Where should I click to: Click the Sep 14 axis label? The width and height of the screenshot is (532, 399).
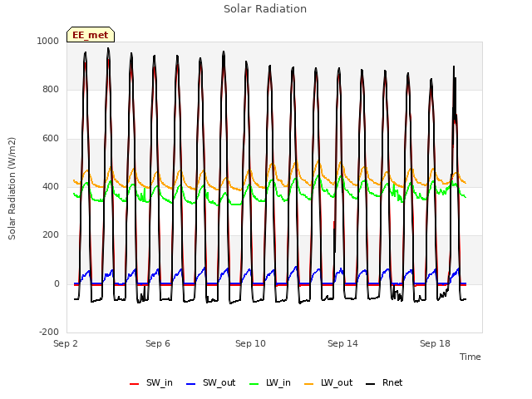[x=342, y=343]
